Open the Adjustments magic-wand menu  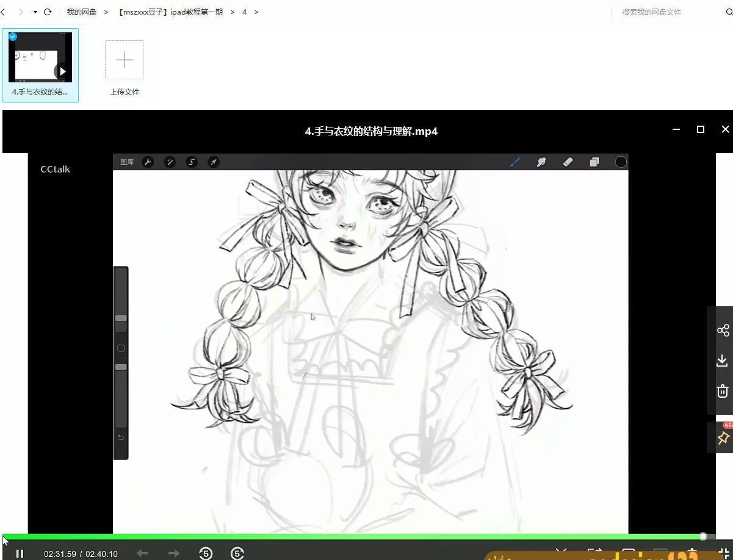click(170, 162)
